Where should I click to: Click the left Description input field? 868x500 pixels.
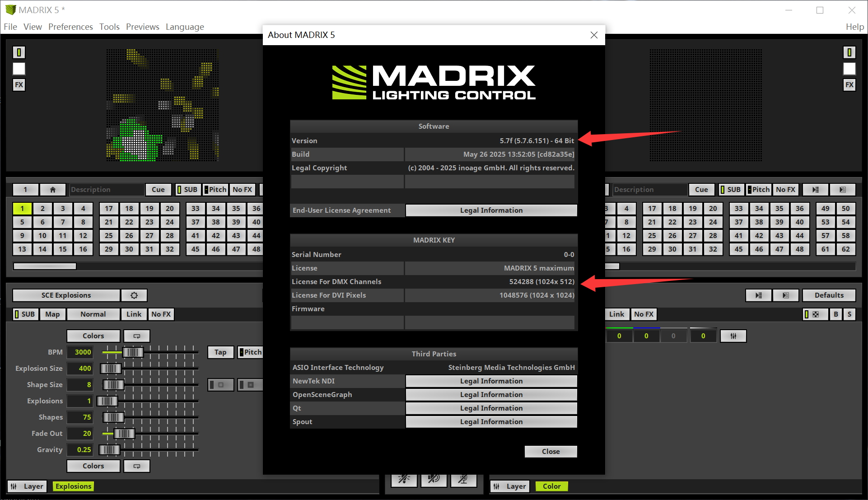106,190
